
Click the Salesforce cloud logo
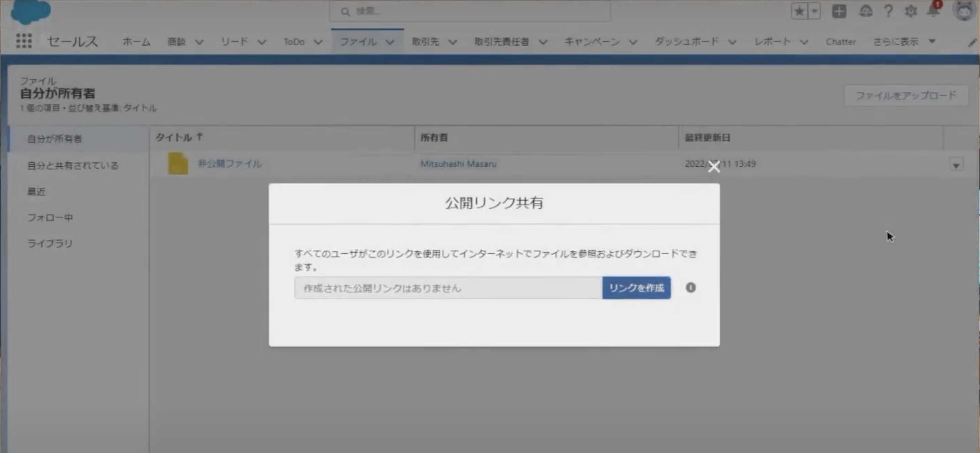click(x=31, y=11)
